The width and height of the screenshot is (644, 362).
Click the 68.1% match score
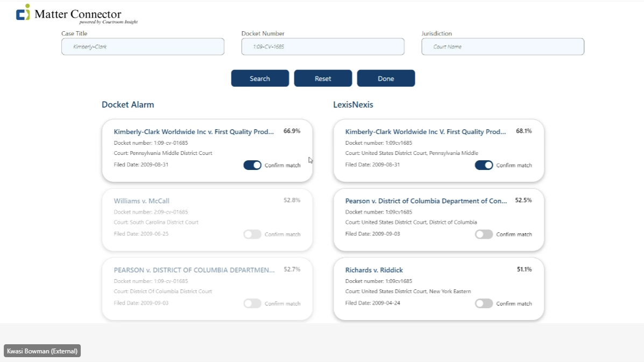coord(523,131)
